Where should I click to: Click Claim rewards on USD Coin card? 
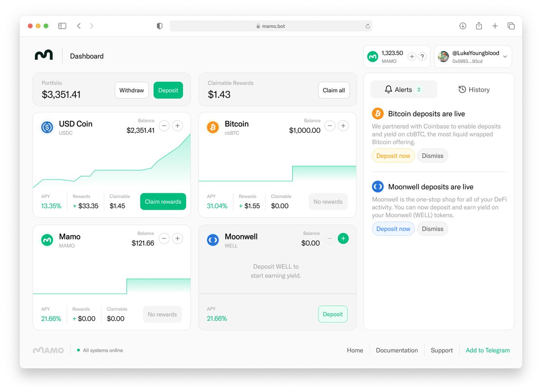(x=163, y=202)
